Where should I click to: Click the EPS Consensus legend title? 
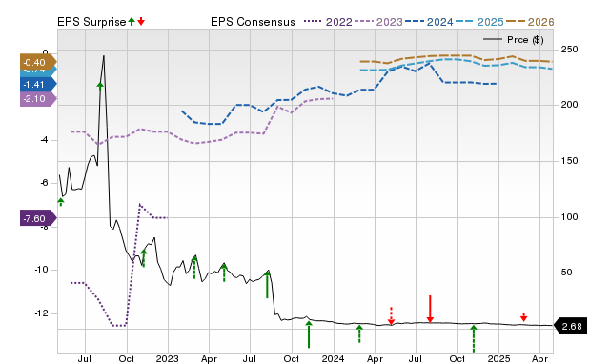(x=253, y=22)
